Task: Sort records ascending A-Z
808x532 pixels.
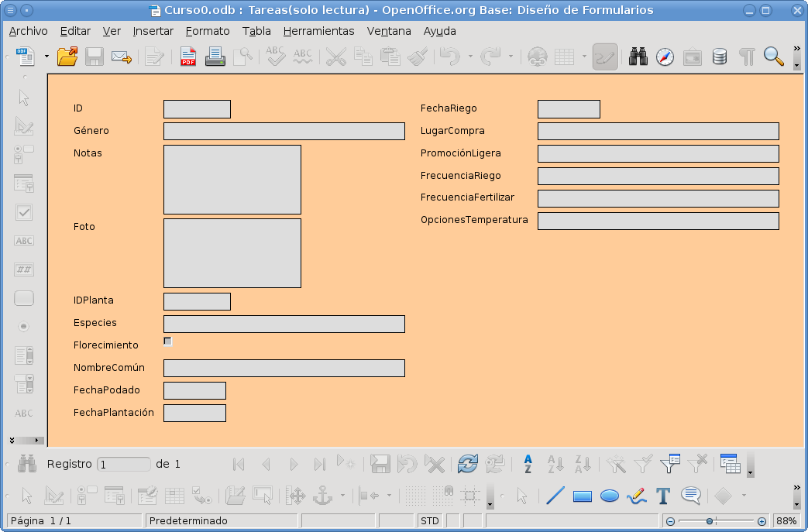Action: coord(555,463)
